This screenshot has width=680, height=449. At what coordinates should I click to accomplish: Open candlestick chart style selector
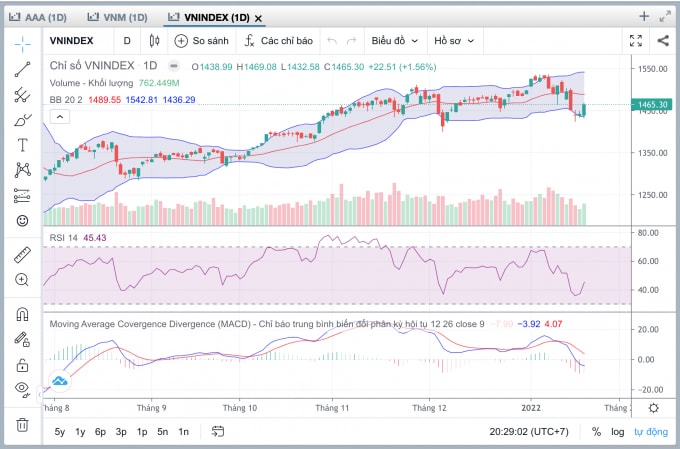154,41
